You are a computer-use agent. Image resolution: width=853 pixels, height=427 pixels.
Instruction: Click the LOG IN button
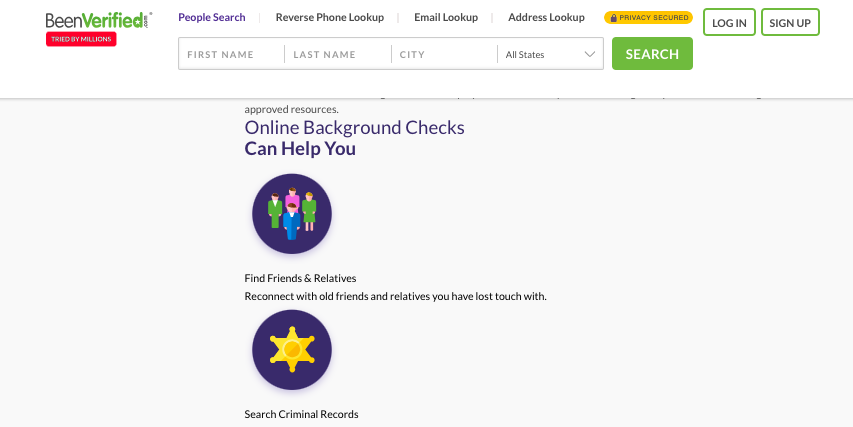[x=729, y=22]
